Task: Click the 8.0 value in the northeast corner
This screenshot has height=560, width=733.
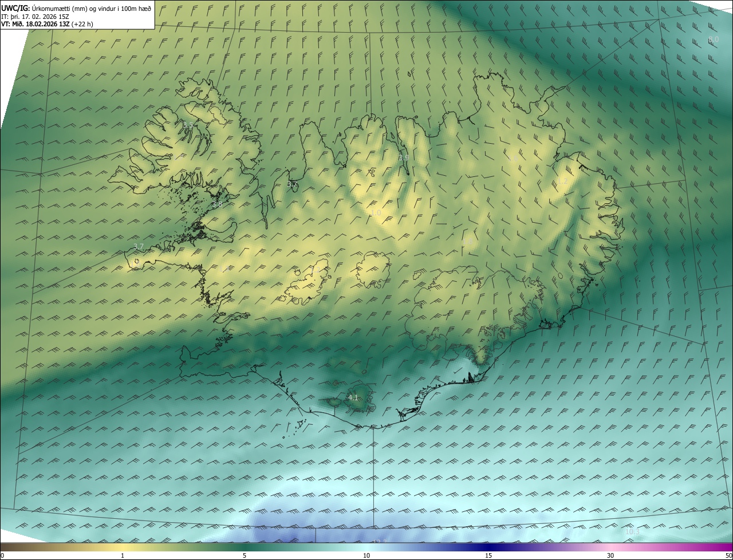Action: tap(714, 40)
